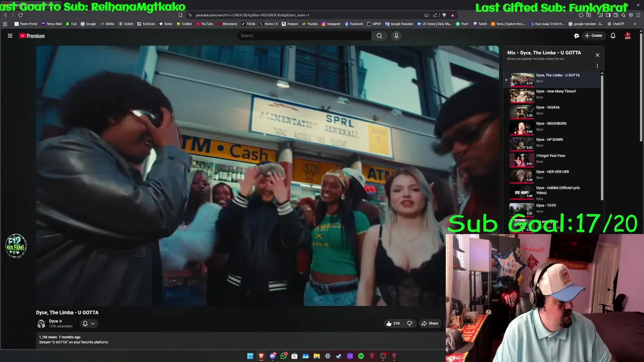644x362 pixels.
Task: Open Dyce channel notification bell dropdown
Action: (89, 323)
